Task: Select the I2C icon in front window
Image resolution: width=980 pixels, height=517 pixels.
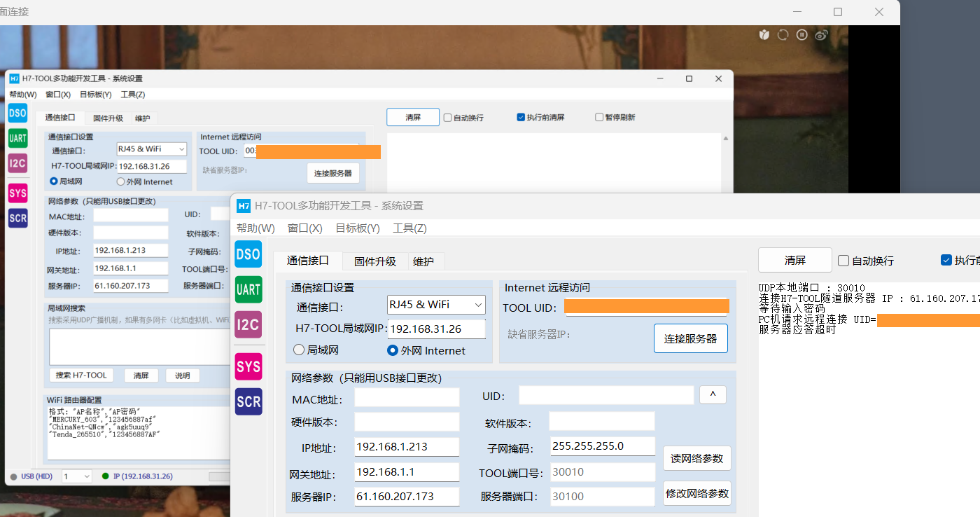Action: coord(248,324)
